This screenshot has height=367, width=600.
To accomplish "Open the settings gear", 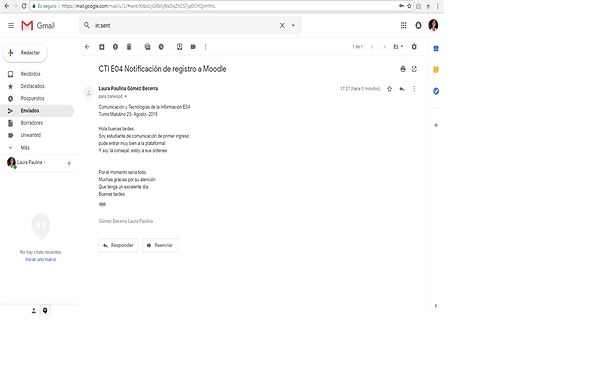I will [x=414, y=47].
